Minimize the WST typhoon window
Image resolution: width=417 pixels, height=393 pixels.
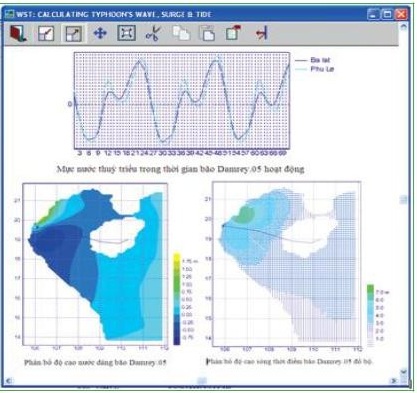coord(373,14)
